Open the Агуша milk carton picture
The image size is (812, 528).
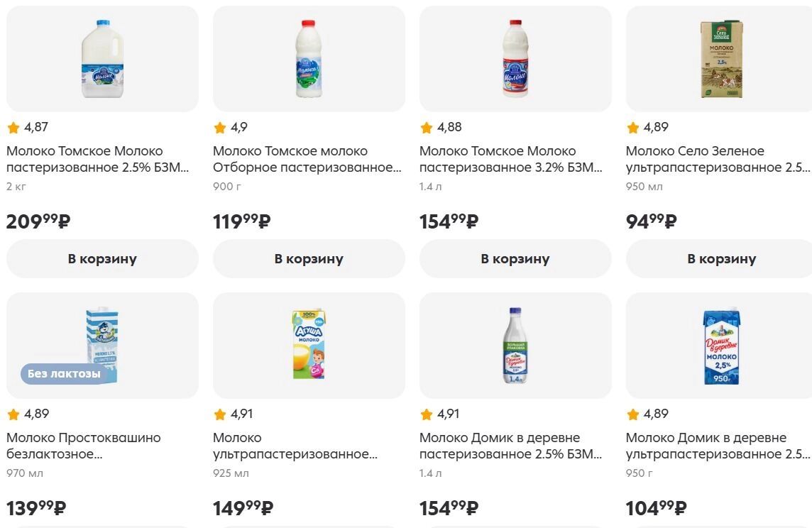pos(309,345)
